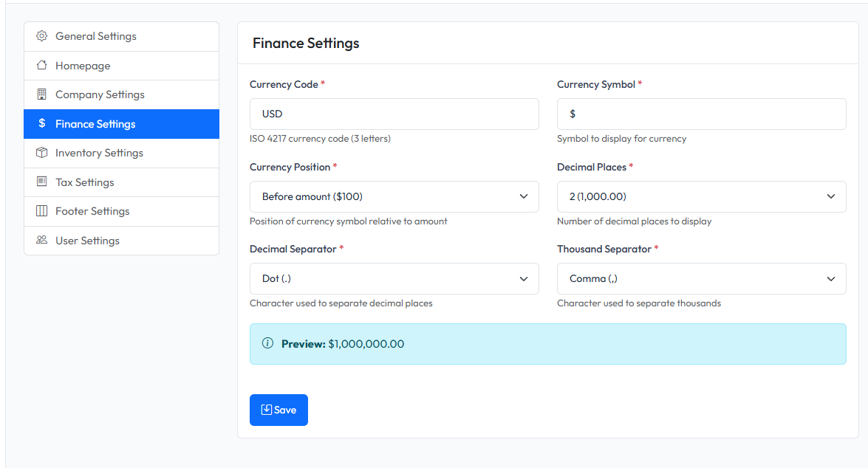Click the calculator icon beside Tax Settings
Image resolution: width=868 pixels, height=468 pixels.
(x=42, y=182)
